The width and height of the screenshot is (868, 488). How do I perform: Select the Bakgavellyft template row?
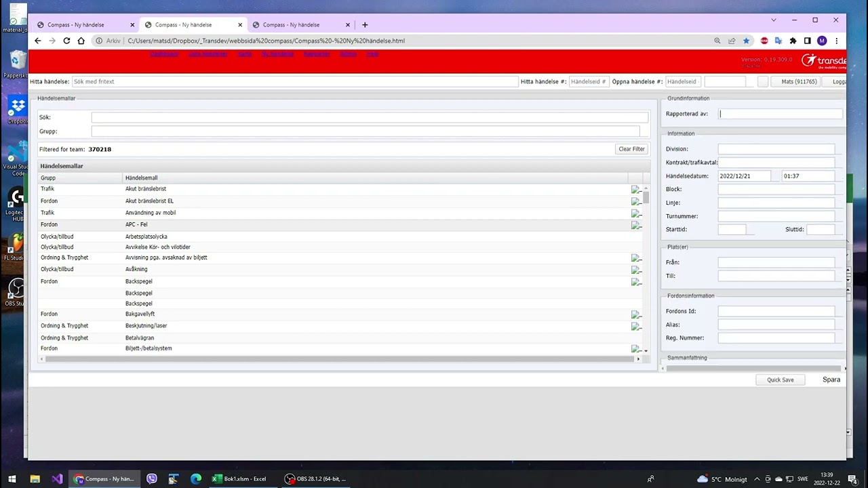pyautogui.click(x=340, y=314)
